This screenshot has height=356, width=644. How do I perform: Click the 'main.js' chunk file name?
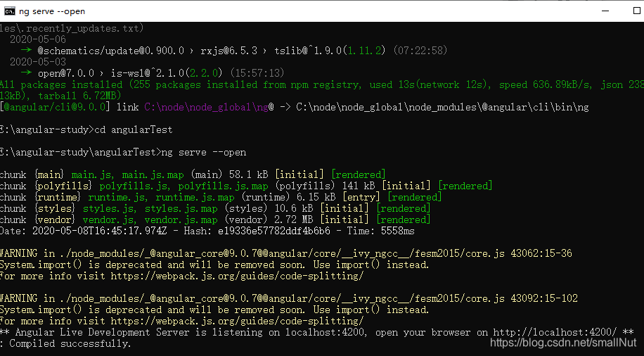coord(91,174)
